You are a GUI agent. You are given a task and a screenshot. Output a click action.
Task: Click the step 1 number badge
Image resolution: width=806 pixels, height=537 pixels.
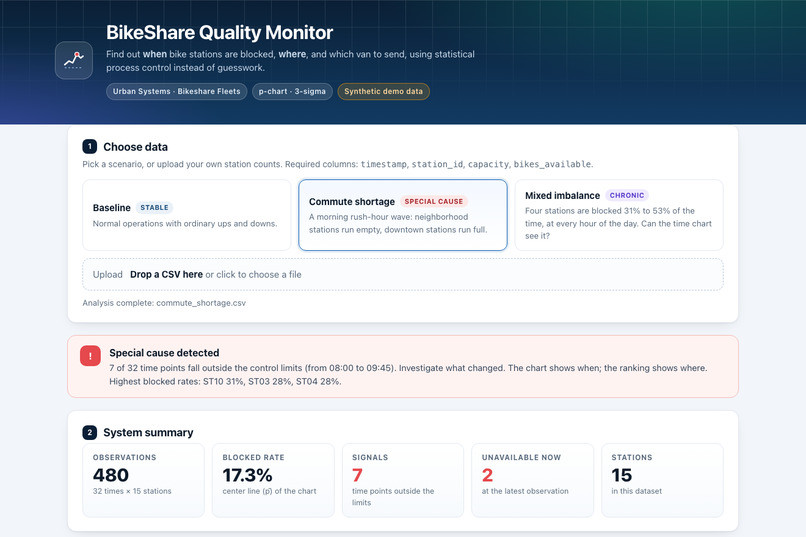click(x=89, y=146)
